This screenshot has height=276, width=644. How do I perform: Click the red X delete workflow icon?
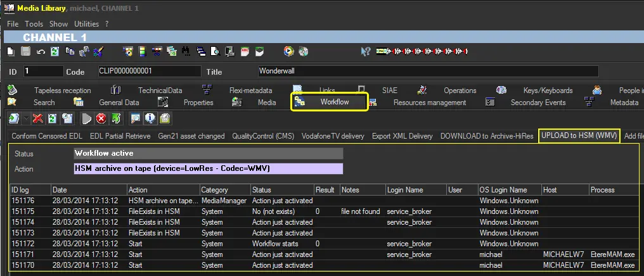coord(38,118)
